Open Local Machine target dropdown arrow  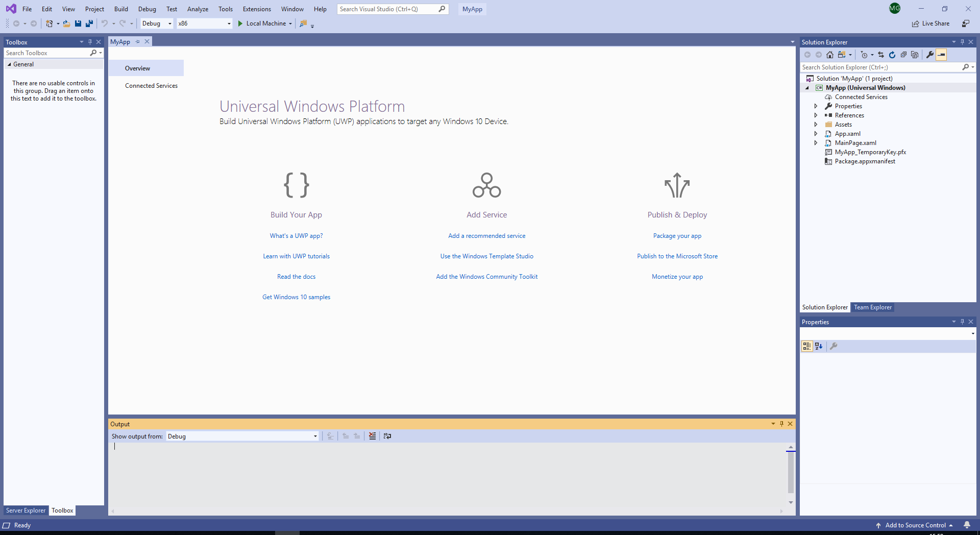290,23
